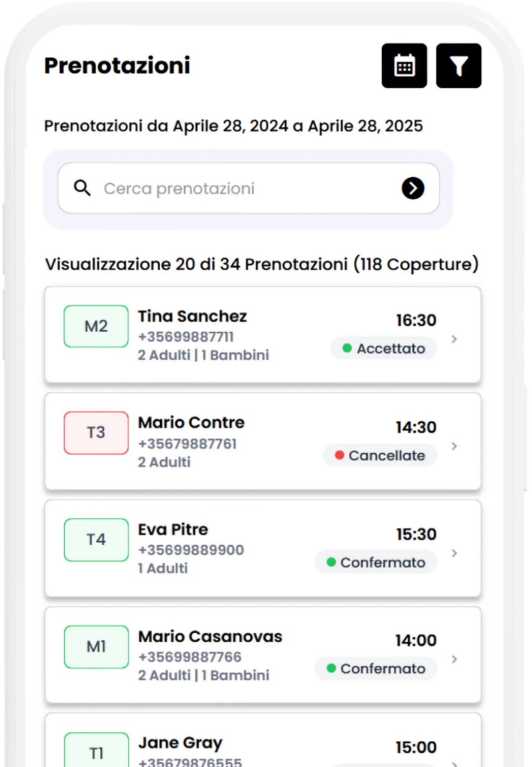Click Eva Pitre's Confermato status pill

(376, 562)
